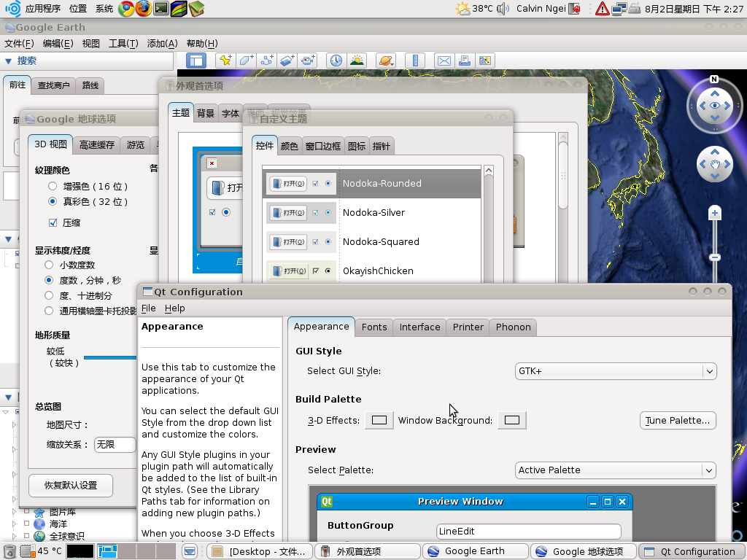
Task: Select true color 32-bit radio option
Action: click(x=53, y=201)
